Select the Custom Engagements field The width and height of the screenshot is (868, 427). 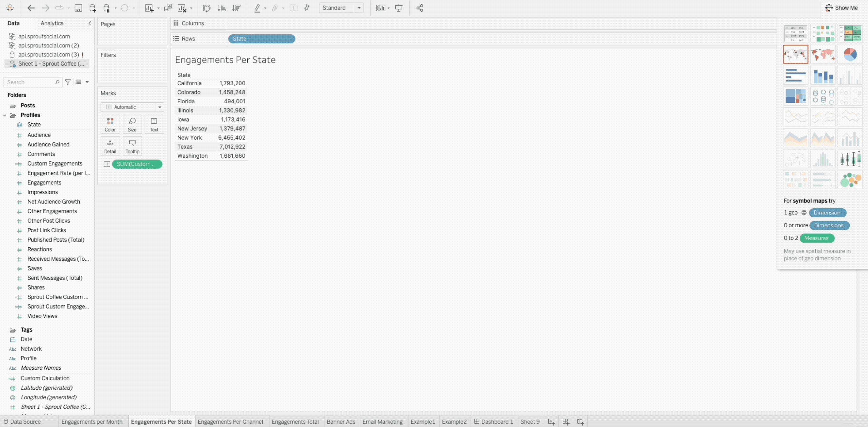[55, 163]
